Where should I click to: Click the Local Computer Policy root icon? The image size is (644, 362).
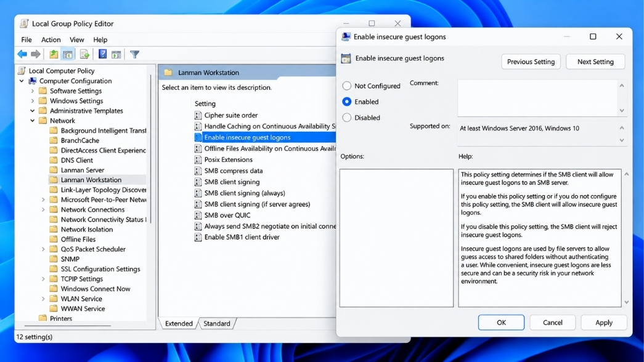[x=22, y=71]
